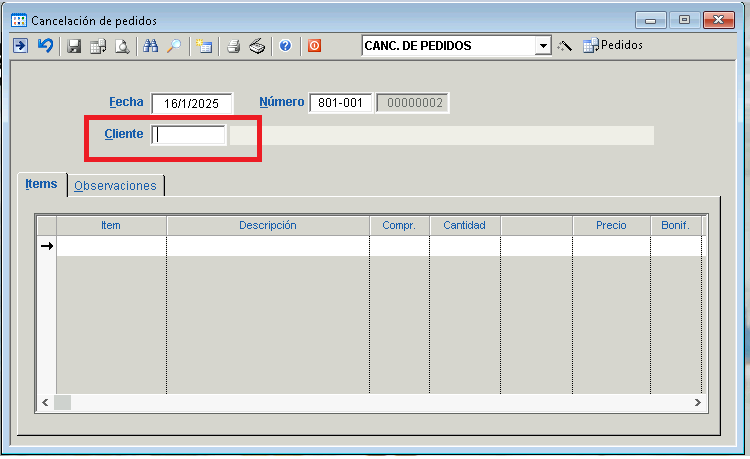Click the binoculars search icon
The width and height of the screenshot is (750, 459).
coord(152,46)
